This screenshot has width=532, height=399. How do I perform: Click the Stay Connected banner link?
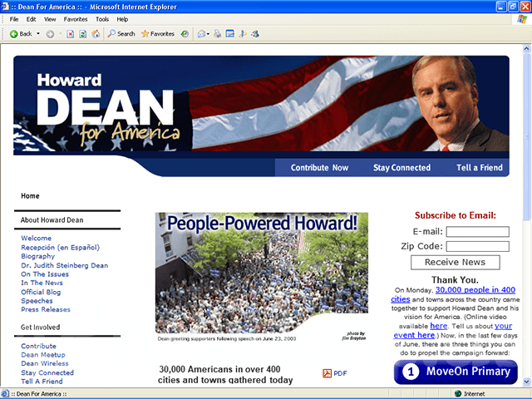(x=401, y=168)
